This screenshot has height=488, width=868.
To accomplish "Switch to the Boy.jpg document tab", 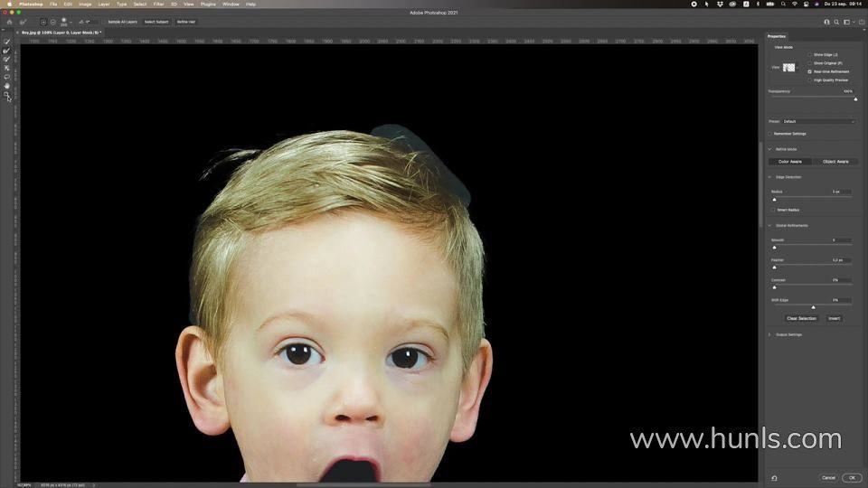I will coord(61,33).
